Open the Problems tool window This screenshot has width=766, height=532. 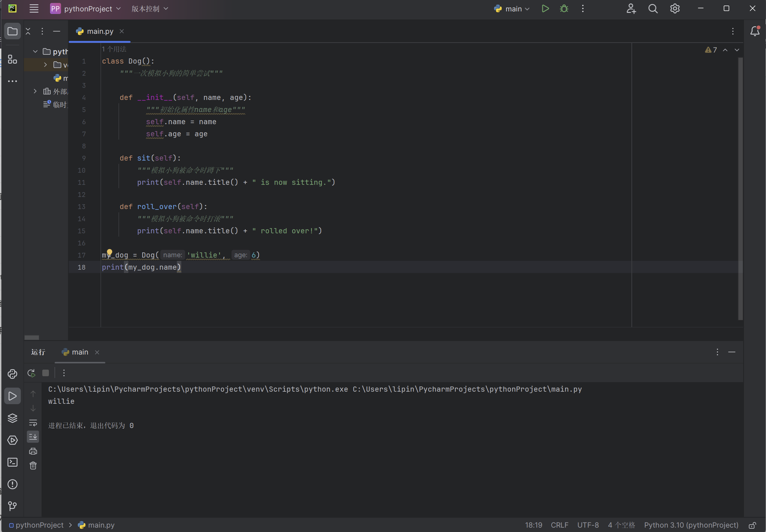point(13,484)
